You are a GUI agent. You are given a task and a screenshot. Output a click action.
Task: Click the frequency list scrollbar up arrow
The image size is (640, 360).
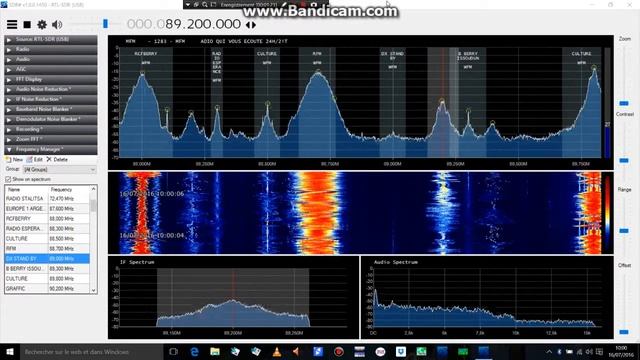coord(93,189)
